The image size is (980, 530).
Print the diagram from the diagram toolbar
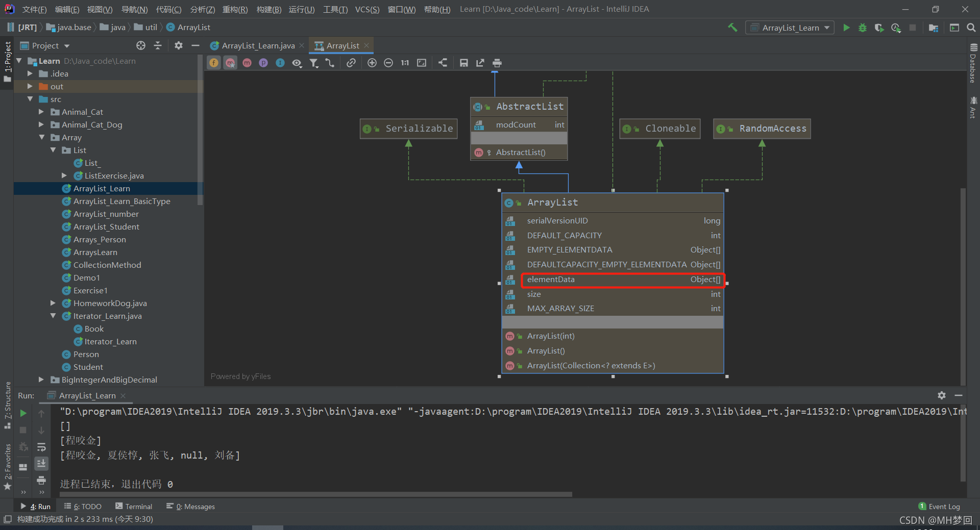(497, 63)
